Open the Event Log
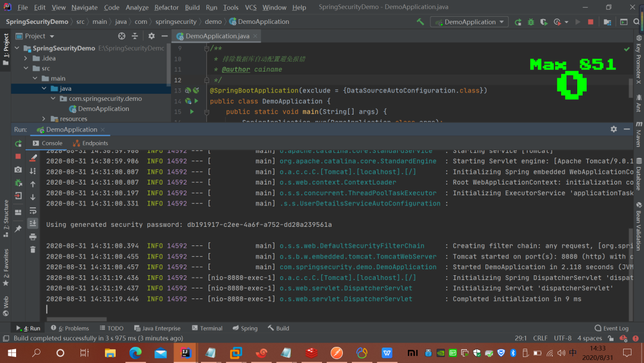The height and width of the screenshot is (363, 644). (612, 328)
